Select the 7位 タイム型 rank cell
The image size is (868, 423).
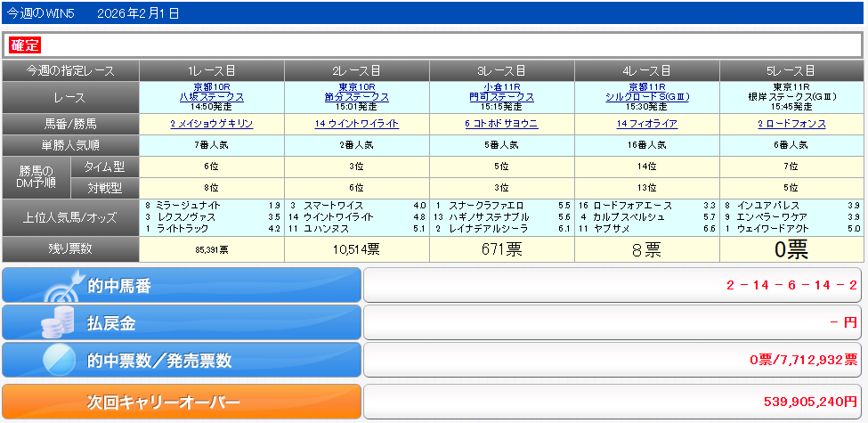(x=791, y=167)
